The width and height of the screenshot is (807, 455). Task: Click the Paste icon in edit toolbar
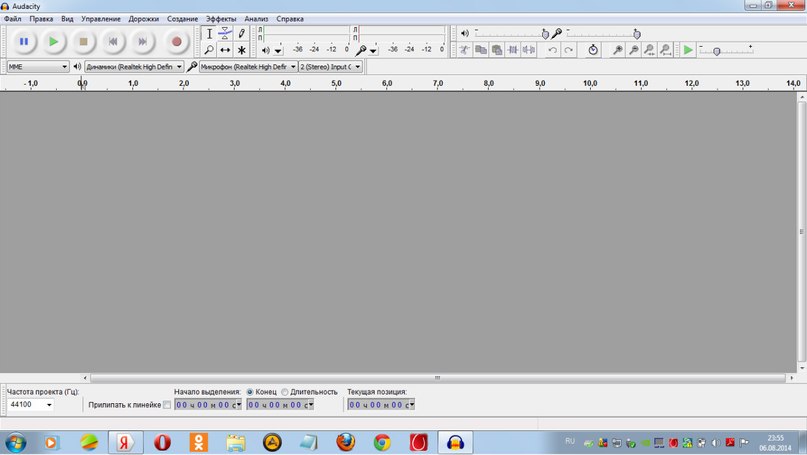pos(497,50)
